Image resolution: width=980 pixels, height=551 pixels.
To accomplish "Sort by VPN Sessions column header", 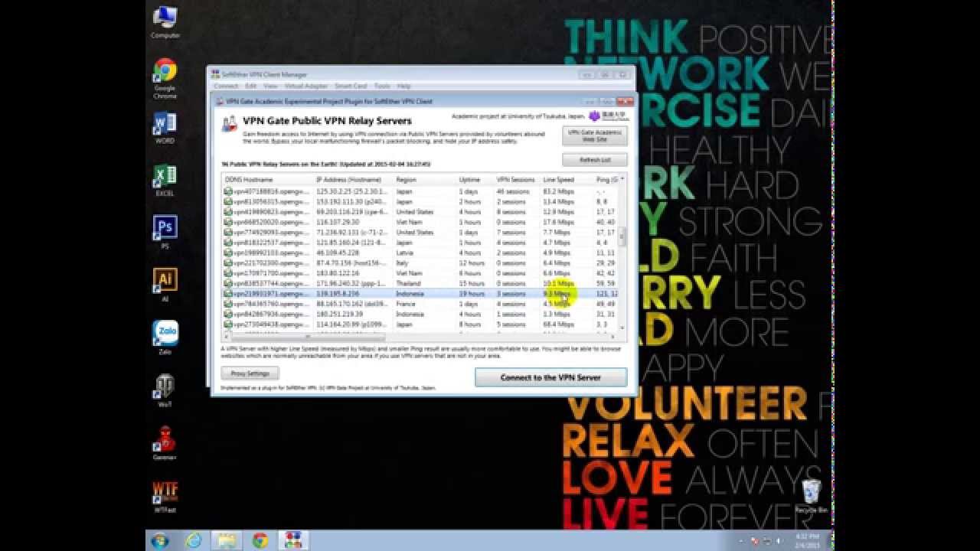I will click(518, 180).
